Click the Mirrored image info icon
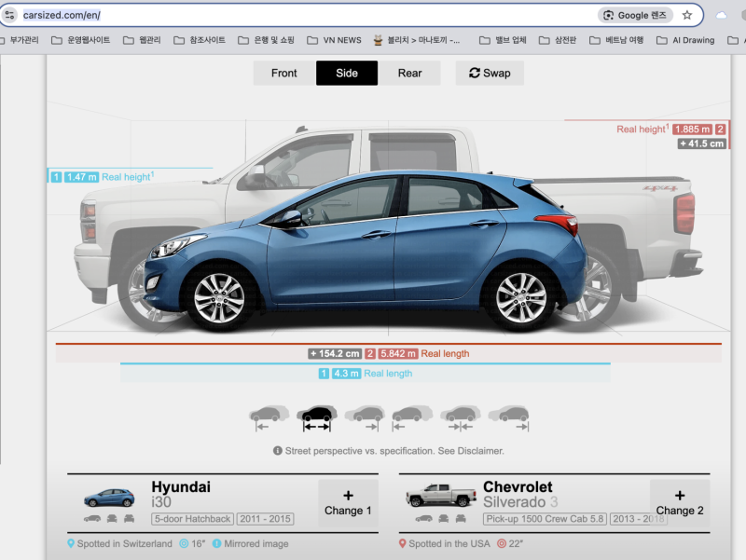This screenshot has height=560, width=746. click(216, 543)
